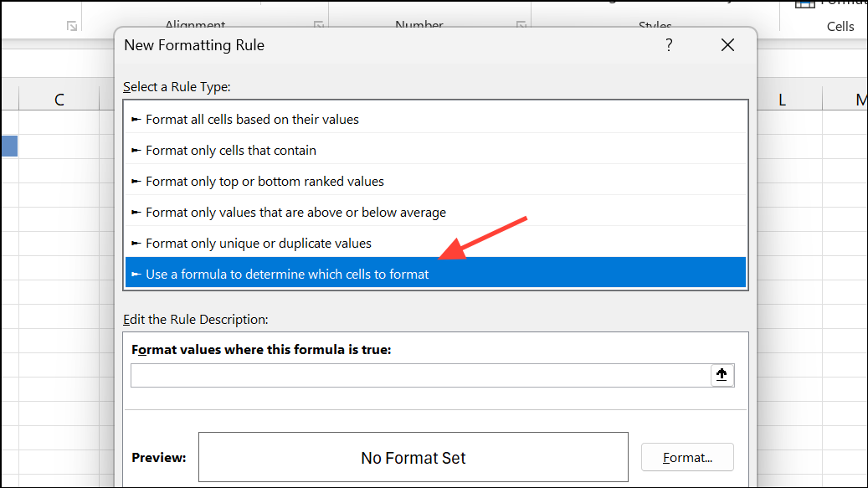This screenshot has height=488, width=868.
Task: Open the Alignment group dialog launcher icon
Action: 318,26
